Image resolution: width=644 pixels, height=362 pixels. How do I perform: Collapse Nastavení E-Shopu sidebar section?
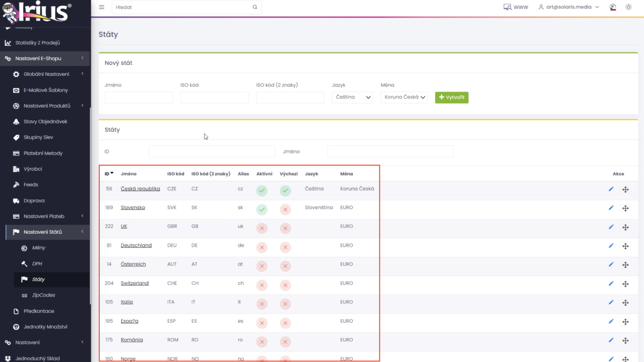(45, 58)
